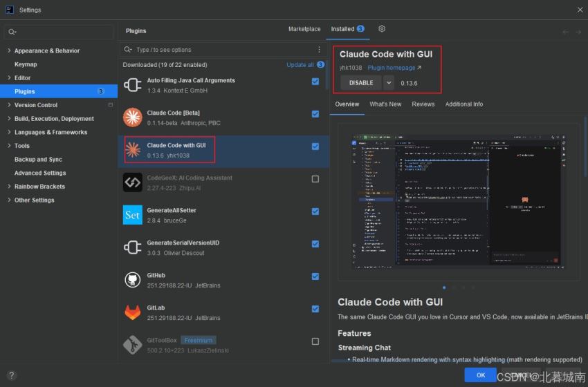The image size is (588, 387).
Task: Click the OK button
Action: [x=480, y=375]
